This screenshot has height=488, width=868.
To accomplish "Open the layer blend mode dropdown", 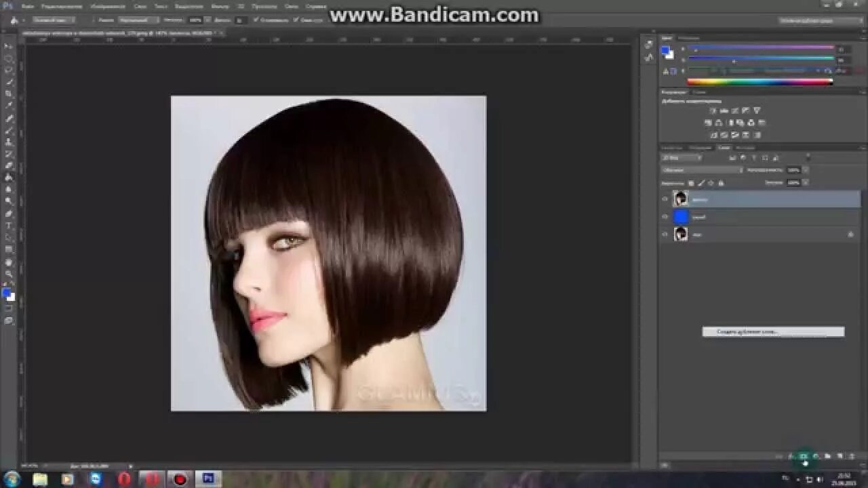I will click(703, 170).
